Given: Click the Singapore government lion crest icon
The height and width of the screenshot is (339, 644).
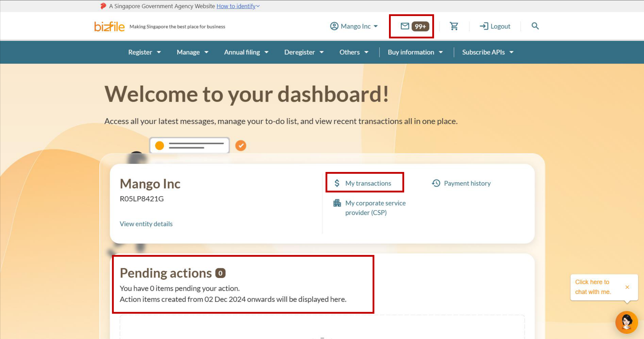Looking at the screenshot, I should [103, 6].
